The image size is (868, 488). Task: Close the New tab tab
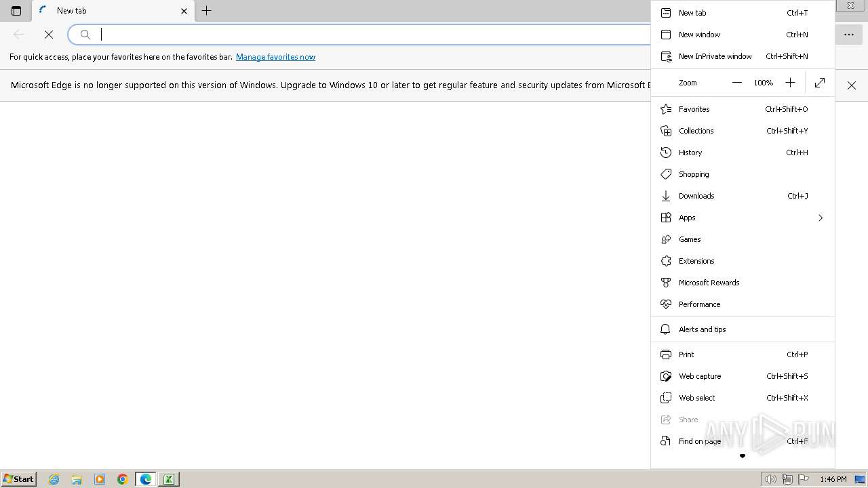click(184, 11)
